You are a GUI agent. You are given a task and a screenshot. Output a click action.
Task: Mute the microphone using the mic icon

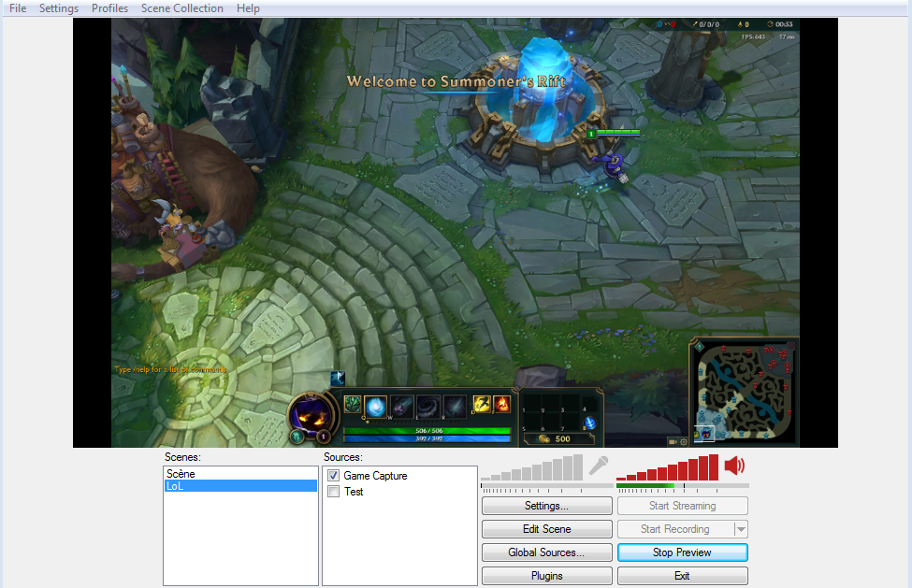pos(599,466)
